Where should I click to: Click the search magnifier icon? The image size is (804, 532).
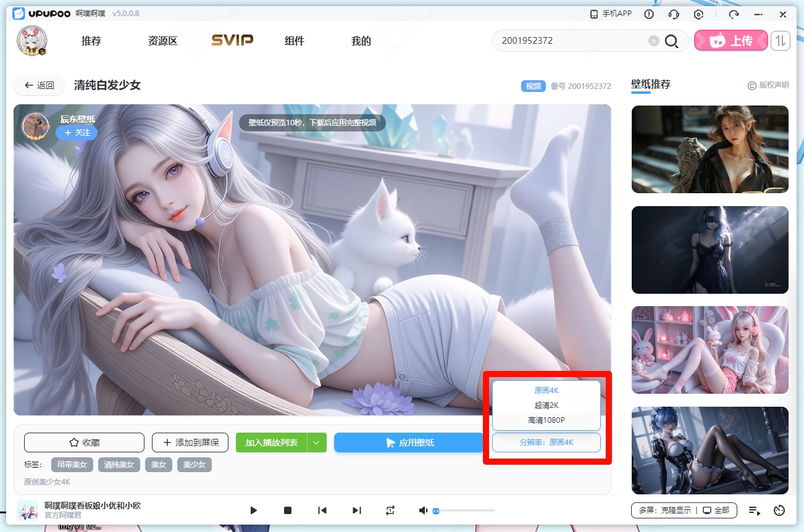[x=672, y=41]
